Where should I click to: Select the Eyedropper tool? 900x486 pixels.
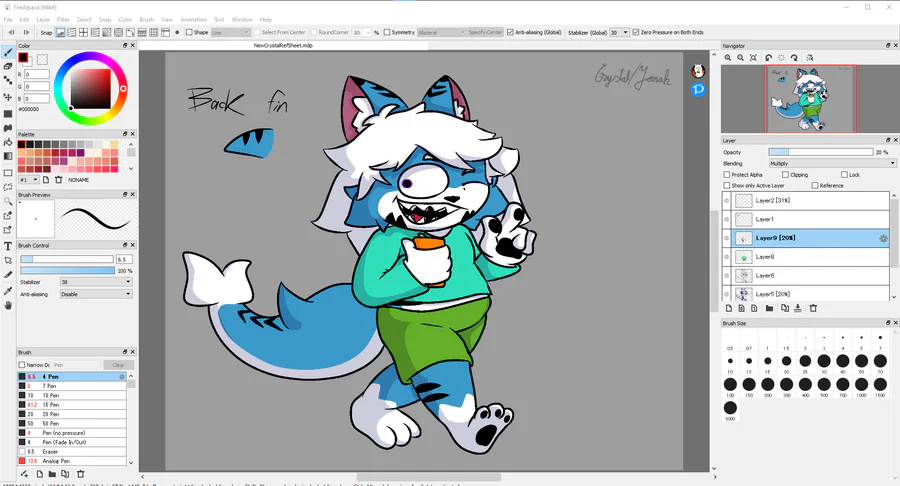(x=8, y=291)
